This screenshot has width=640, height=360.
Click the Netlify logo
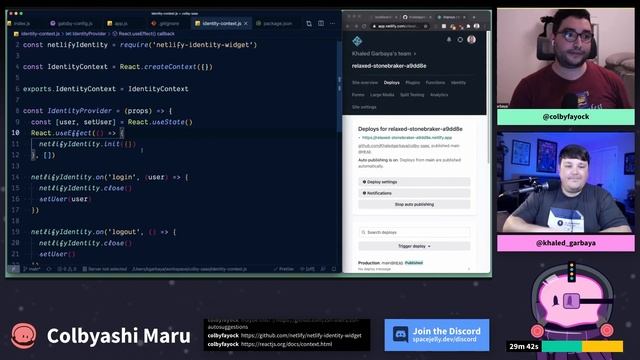357,41
